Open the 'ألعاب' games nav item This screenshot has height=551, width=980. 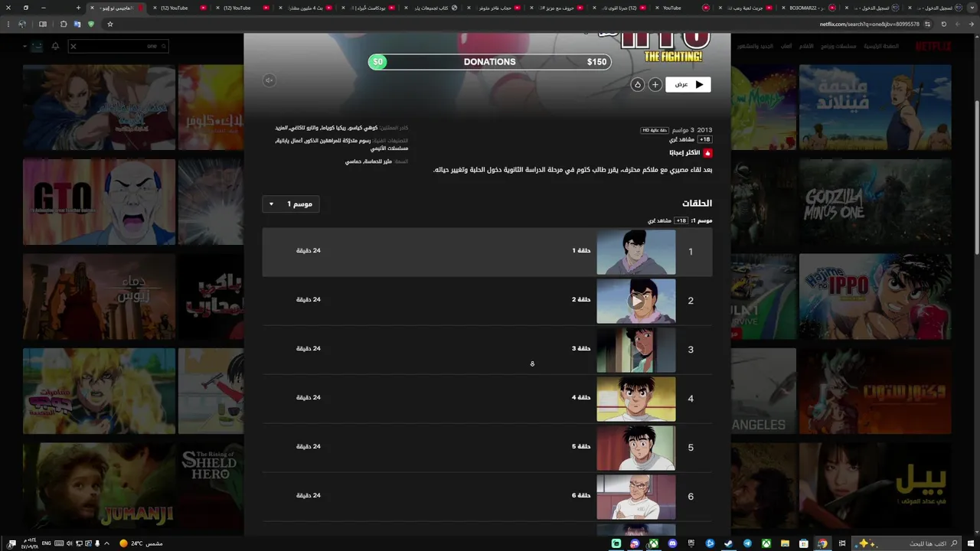pos(786,46)
